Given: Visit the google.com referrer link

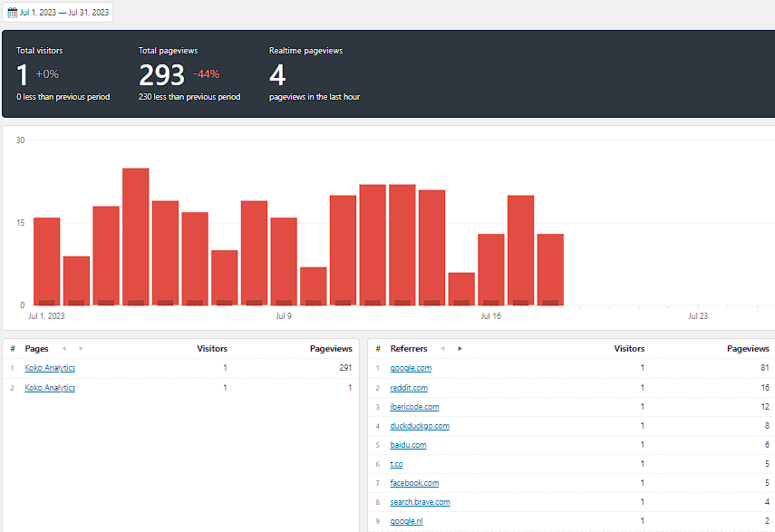Looking at the screenshot, I should [411, 368].
